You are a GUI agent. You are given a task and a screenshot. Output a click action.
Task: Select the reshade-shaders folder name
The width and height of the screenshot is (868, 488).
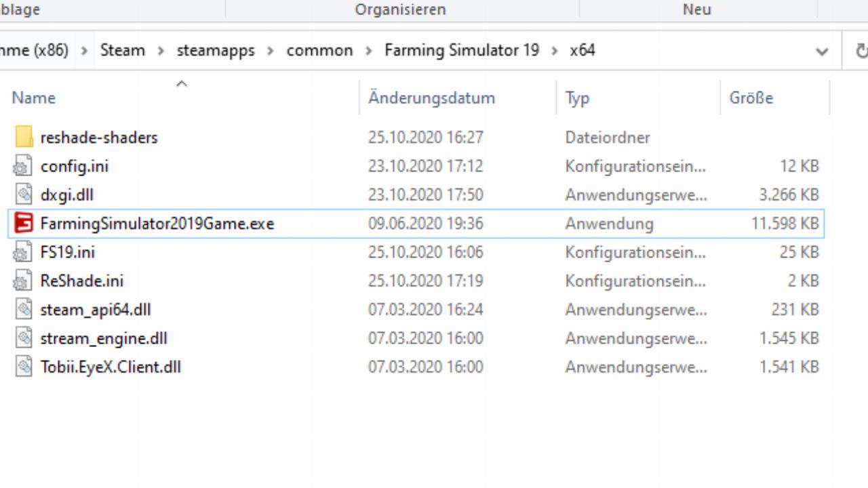pos(99,138)
